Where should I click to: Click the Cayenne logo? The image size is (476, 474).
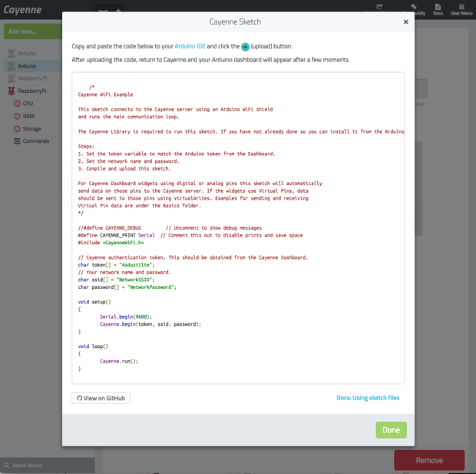pyautogui.click(x=22, y=10)
